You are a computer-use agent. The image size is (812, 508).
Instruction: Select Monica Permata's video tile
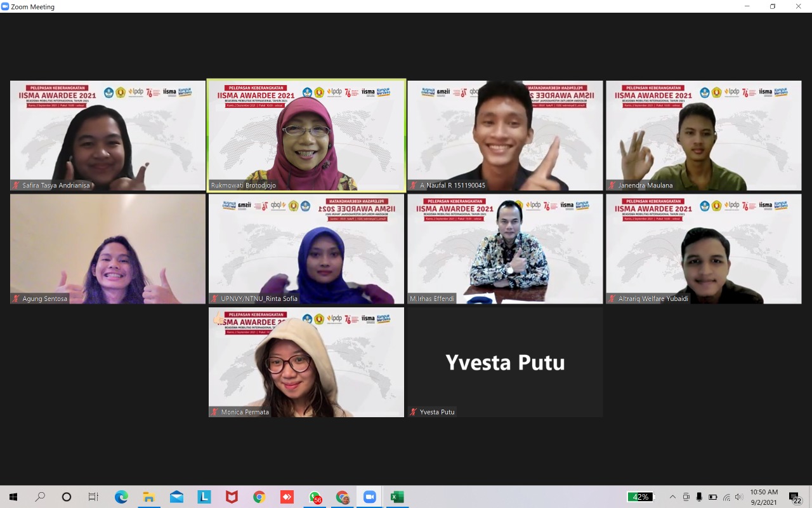click(306, 362)
